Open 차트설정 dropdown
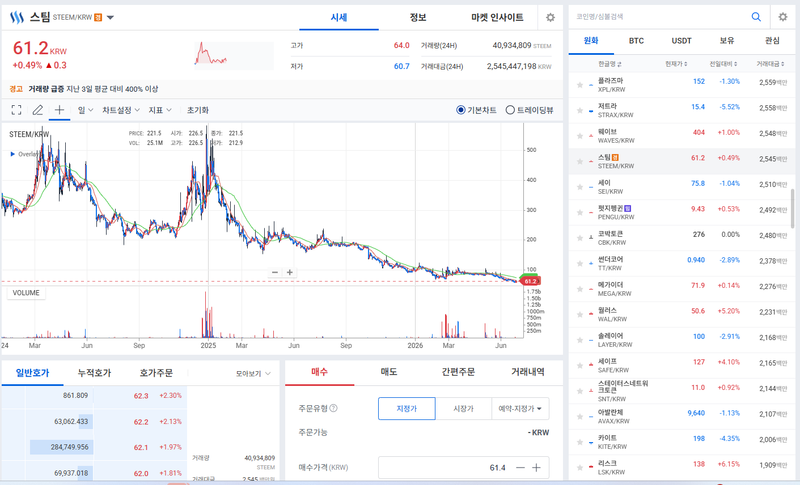The image size is (800, 485). pos(121,110)
